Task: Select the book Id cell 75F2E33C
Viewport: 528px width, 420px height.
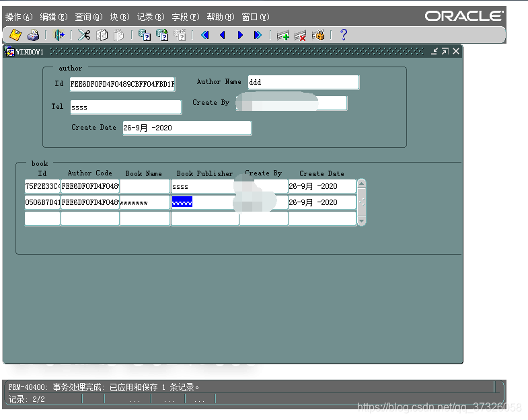Action: pos(42,186)
